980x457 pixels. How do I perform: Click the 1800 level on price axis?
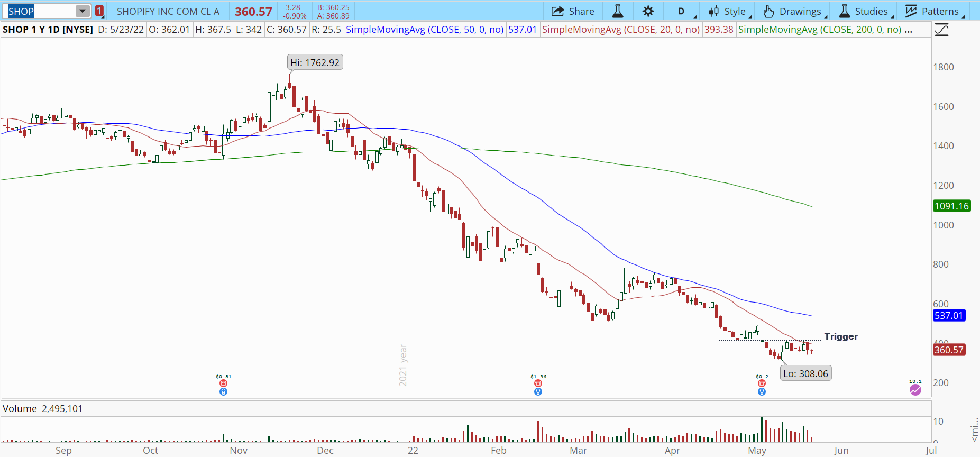944,67
